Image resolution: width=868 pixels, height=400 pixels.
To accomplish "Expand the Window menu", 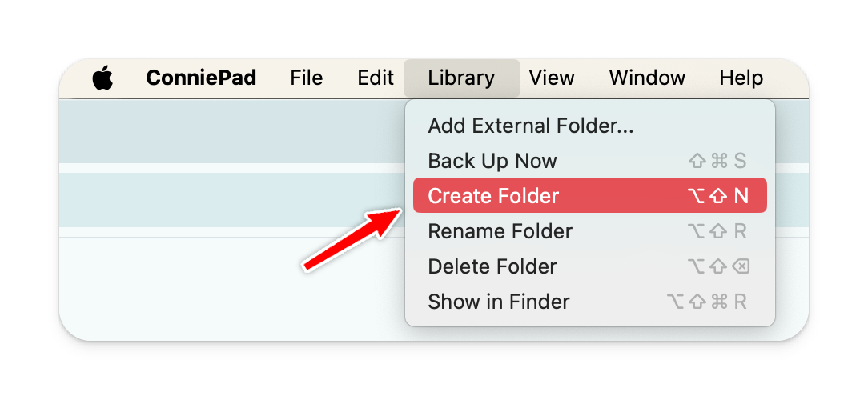I will point(647,78).
